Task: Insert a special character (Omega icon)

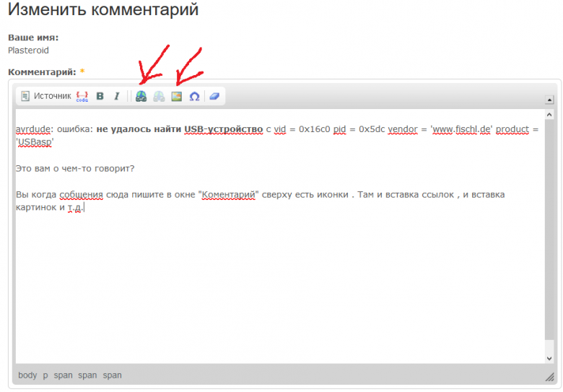Action: point(194,96)
